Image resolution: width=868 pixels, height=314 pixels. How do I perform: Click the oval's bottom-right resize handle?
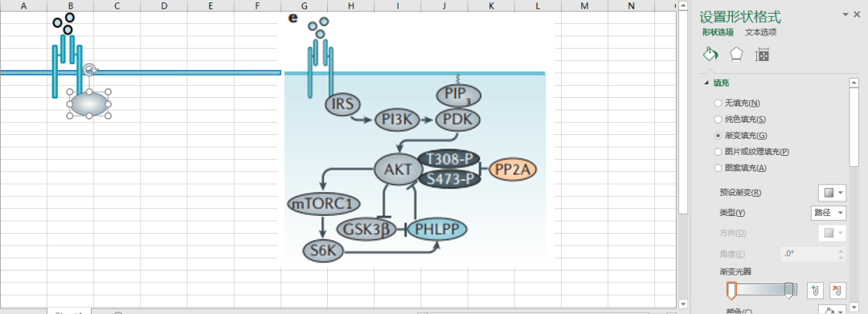click(108, 116)
